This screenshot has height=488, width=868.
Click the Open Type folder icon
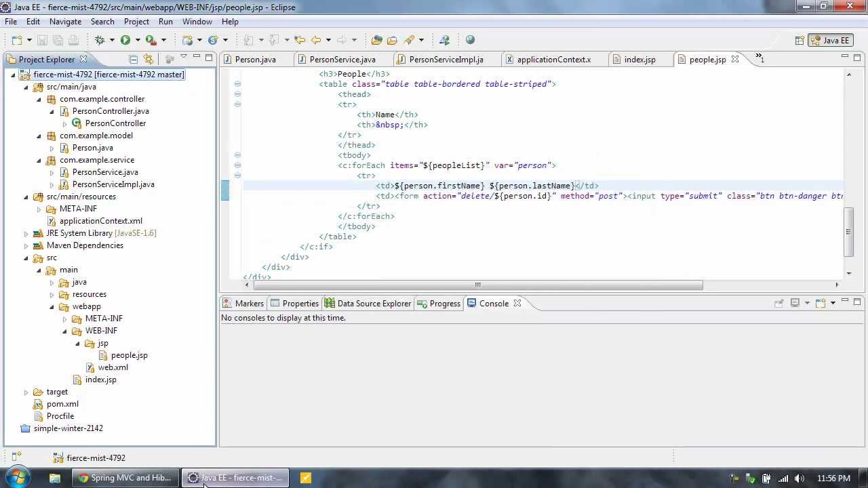click(377, 40)
